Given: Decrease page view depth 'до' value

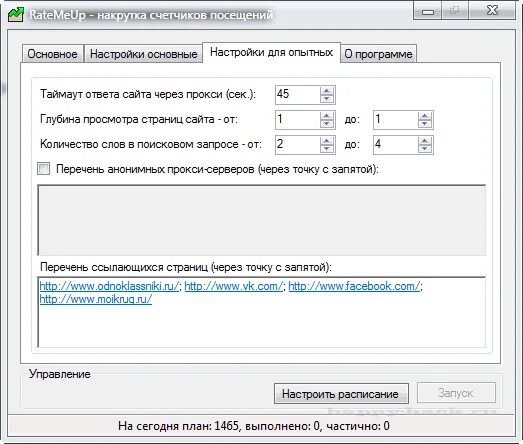Looking at the screenshot, I should click(x=425, y=124).
